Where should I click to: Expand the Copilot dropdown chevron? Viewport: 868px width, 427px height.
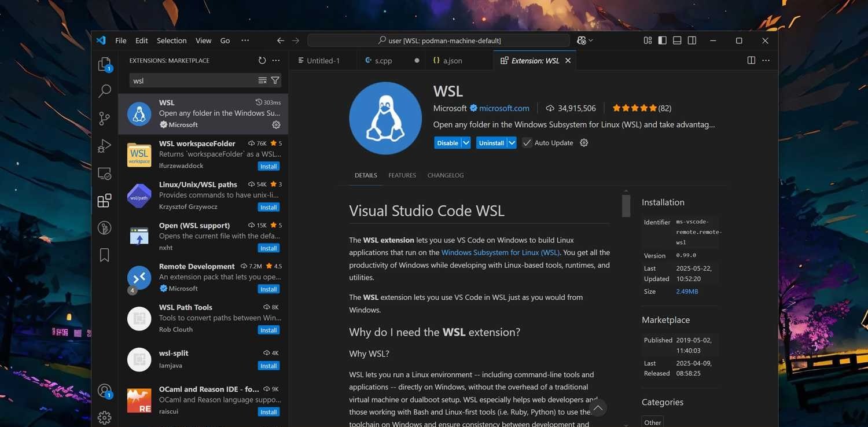(591, 41)
